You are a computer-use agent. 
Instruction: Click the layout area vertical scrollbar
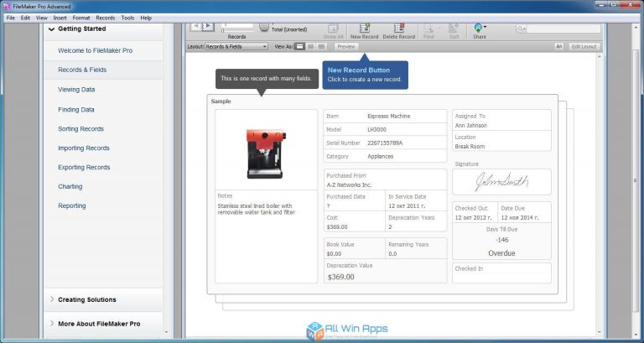coord(600,193)
